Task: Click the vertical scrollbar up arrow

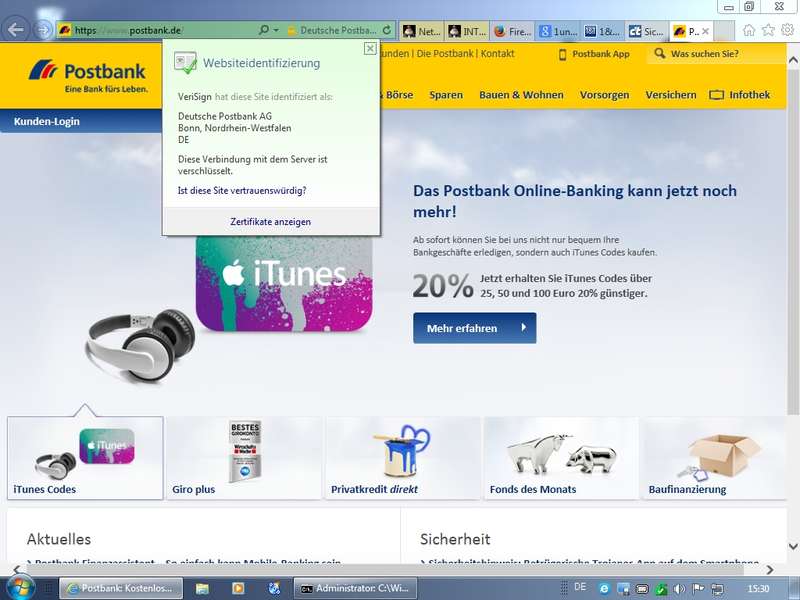Action: click(793, 61)
